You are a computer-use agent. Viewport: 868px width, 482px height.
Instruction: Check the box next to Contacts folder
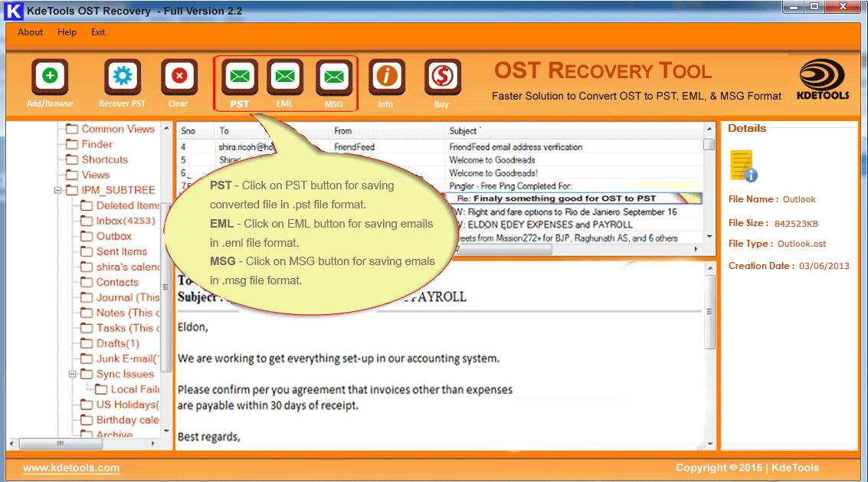coord(87,282)
